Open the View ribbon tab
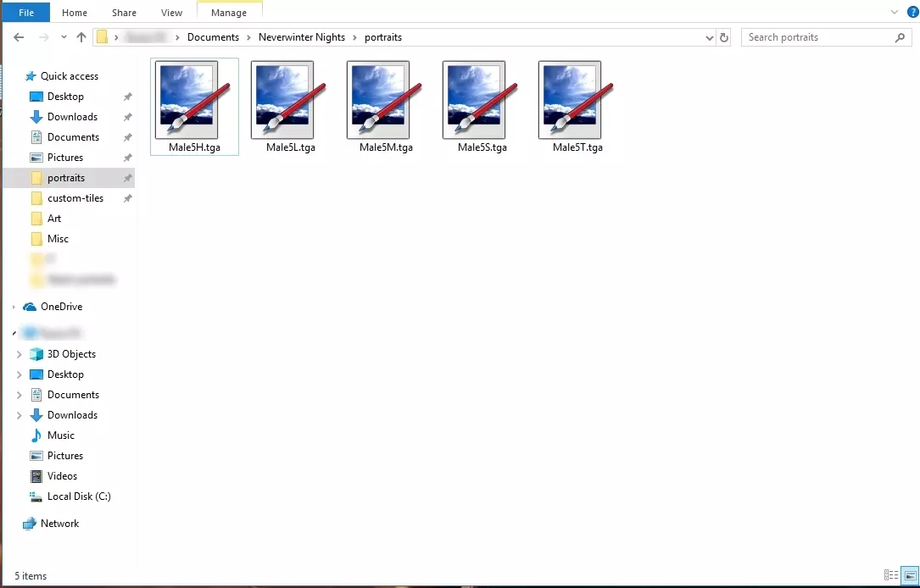The image size is (920, 588). (x=171, y=13)
